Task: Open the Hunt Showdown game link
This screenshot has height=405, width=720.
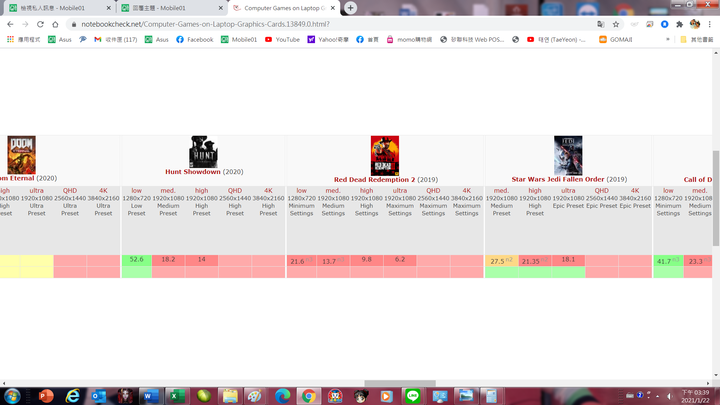Action: tap(193, 172)
